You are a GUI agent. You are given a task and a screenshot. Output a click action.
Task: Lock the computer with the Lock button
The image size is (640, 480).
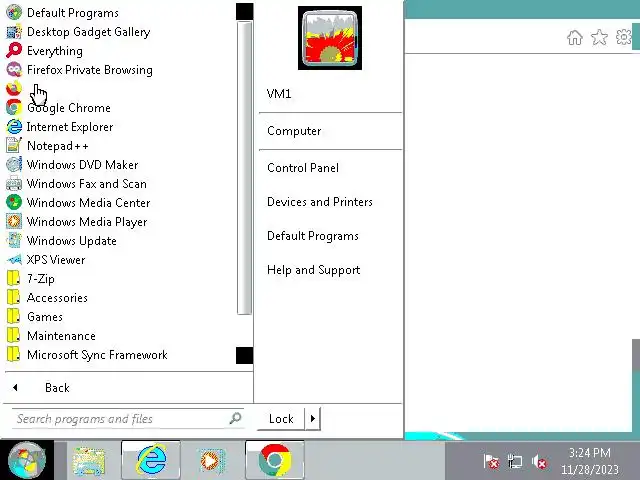[281, 419]
